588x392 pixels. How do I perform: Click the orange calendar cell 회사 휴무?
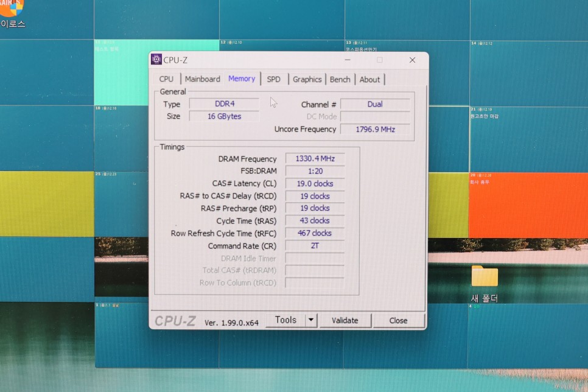click(x=528, y=205)
